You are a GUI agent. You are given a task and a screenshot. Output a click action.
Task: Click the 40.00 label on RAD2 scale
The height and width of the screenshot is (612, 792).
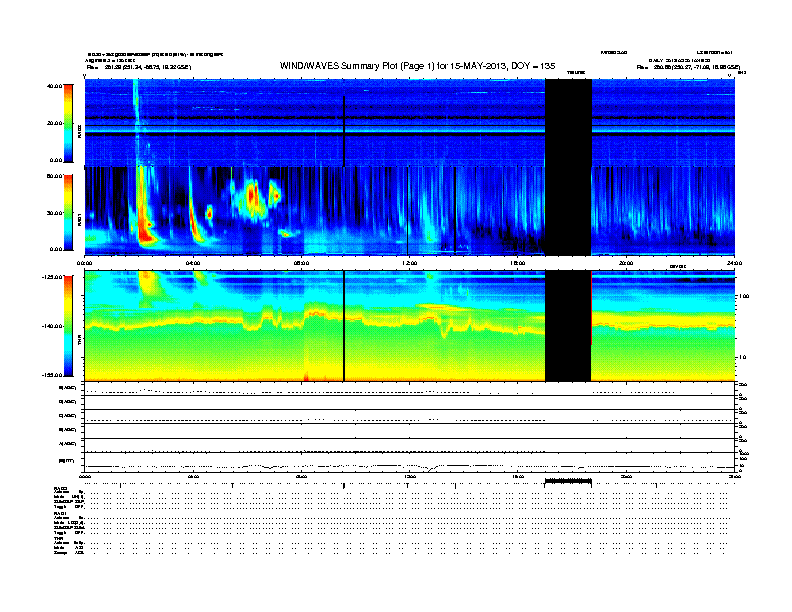54,86
